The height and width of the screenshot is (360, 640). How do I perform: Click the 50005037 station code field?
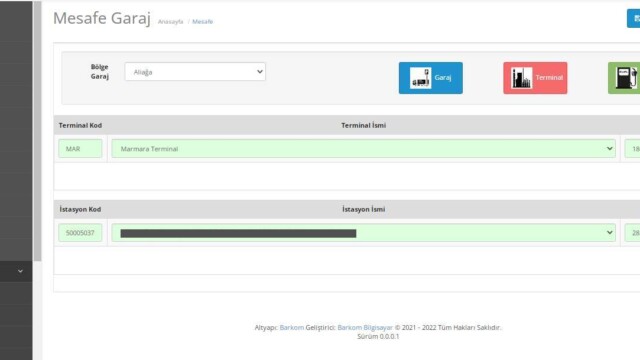click(x=80, y=233)
